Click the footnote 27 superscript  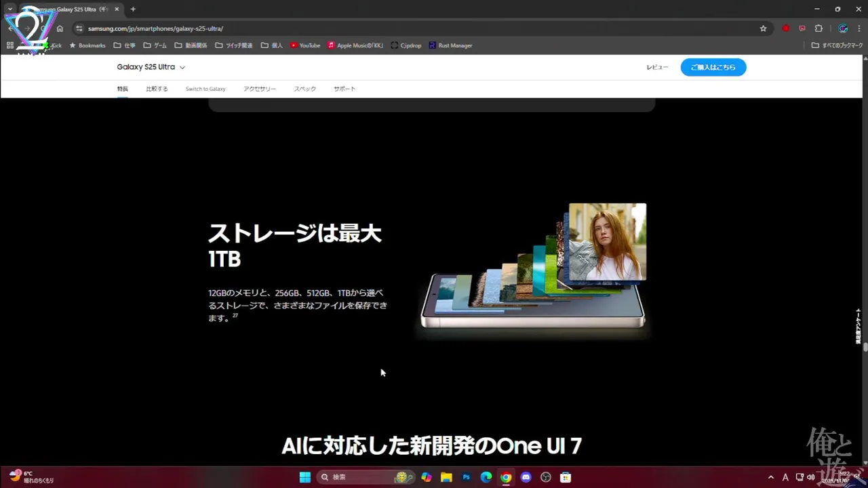coord(235,316)
